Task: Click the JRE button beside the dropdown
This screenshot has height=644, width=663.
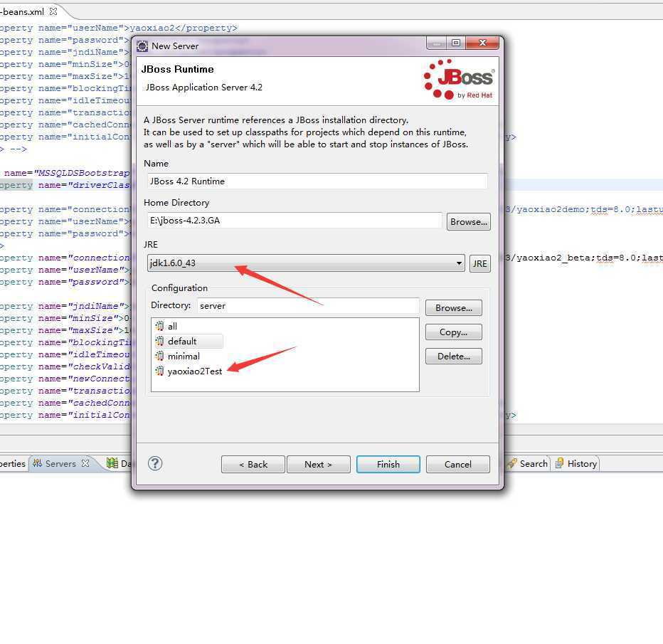Action: pos(480,263)
